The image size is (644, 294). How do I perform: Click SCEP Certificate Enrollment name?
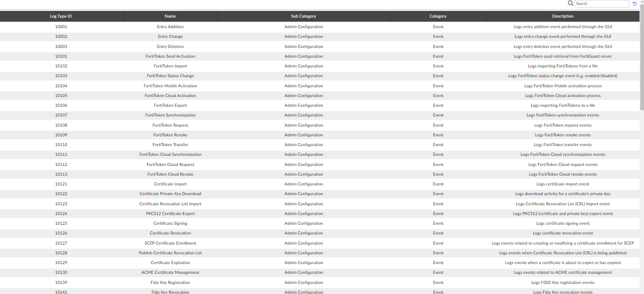(x=170, y=243)
